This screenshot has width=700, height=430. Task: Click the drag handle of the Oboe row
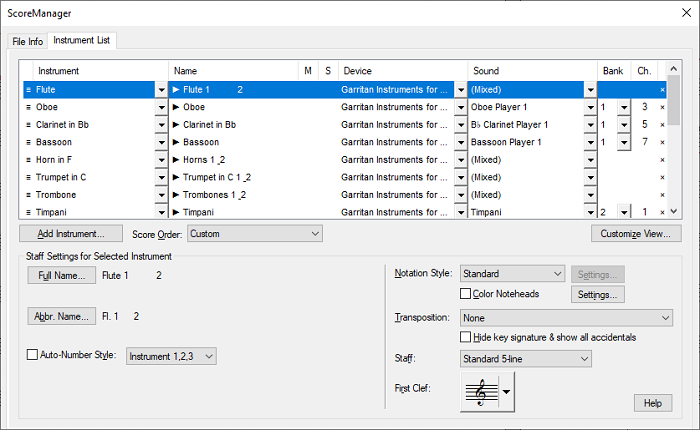28,107
